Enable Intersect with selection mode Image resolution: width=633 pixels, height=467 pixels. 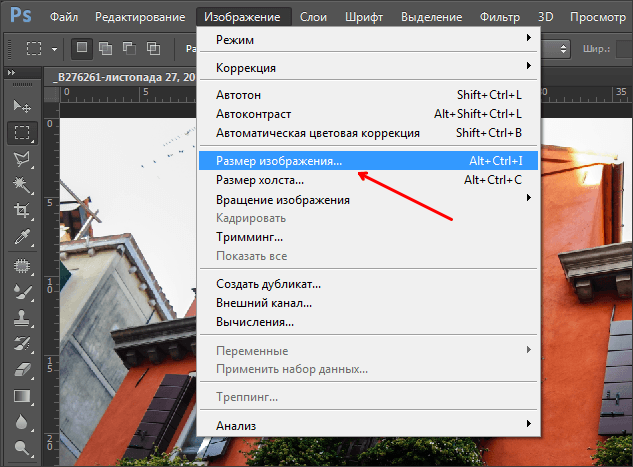point(153,48)
